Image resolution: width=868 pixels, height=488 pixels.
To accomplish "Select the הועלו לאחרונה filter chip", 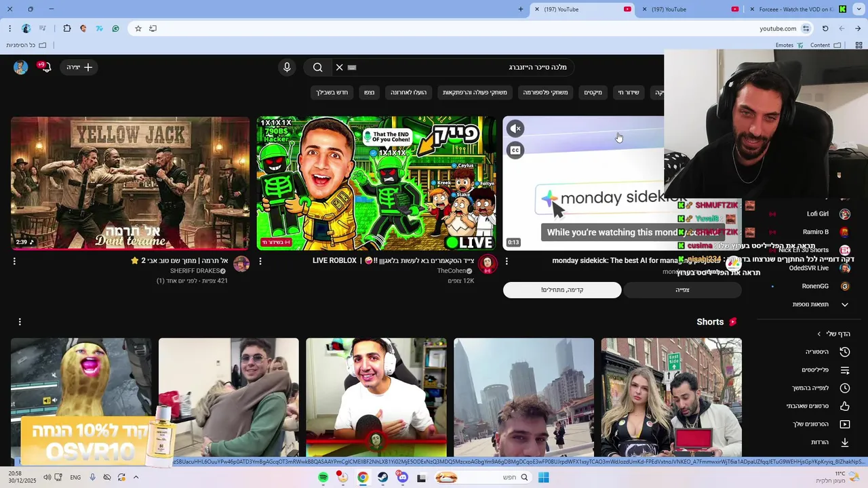I will pos(408,92).
